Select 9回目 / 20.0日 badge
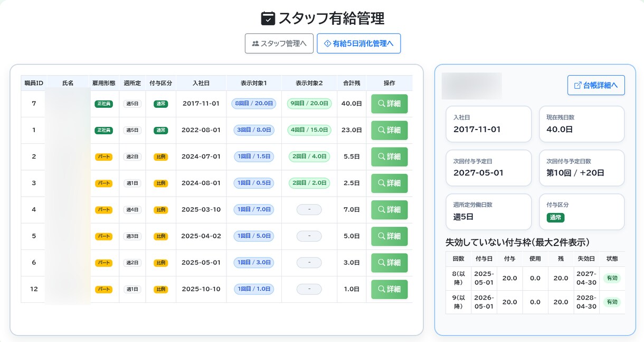This screenshot has width=644, height=342. point(309,104)
